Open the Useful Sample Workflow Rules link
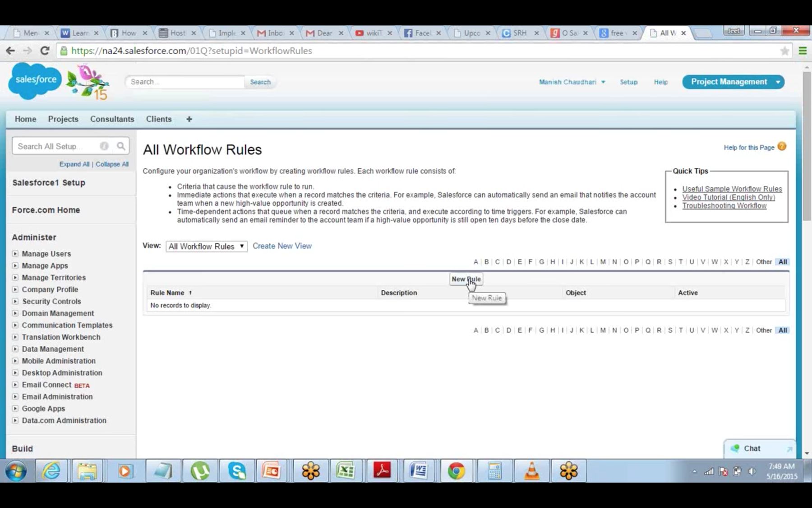 click(732, 189)
